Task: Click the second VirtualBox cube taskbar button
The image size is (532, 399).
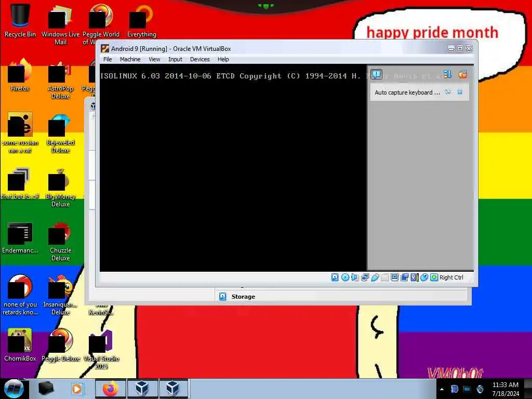Action: pyautogui.click(x=172, y=389)
